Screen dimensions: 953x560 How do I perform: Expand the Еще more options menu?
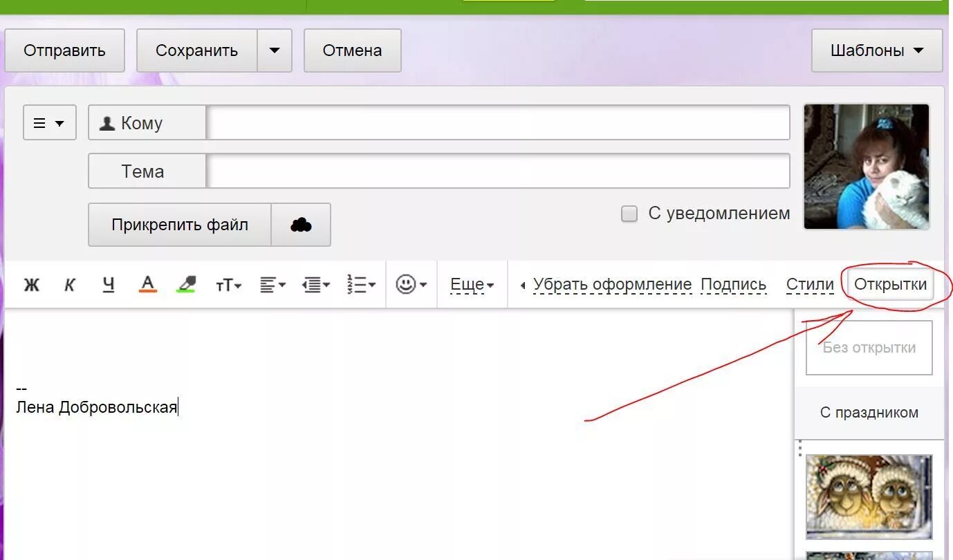click(x=472, y=284)
